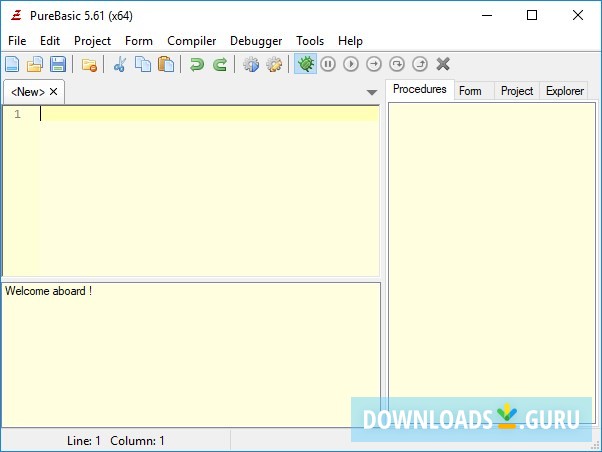
Task: Create a new file with the New toolbar icon
Action: click(x=12, y=64)
